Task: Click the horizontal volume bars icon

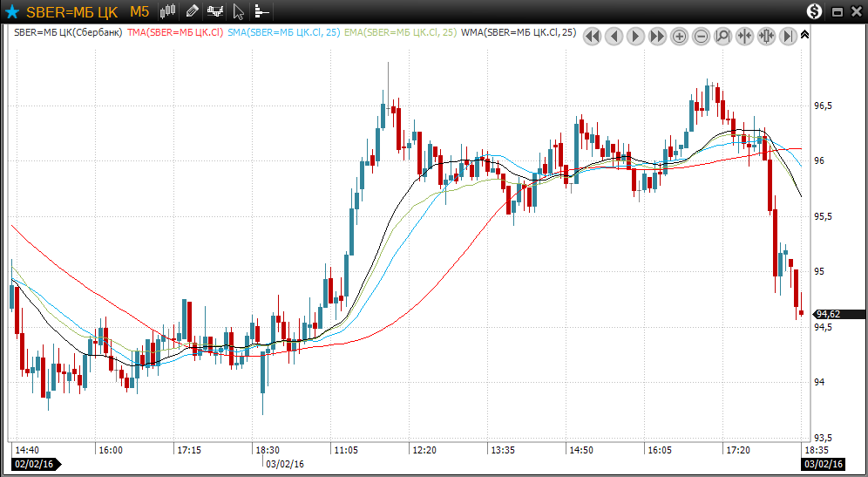Action: tap(261, 12)
